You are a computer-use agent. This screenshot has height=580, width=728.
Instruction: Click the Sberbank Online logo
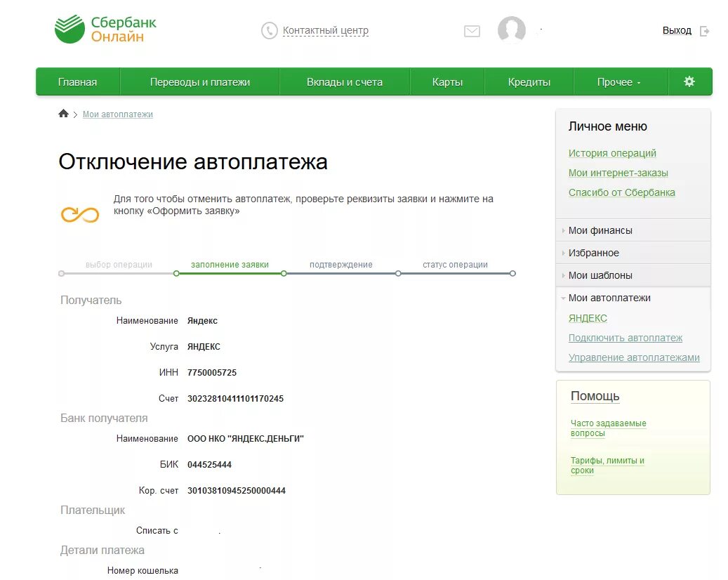[x=105, y=29]
